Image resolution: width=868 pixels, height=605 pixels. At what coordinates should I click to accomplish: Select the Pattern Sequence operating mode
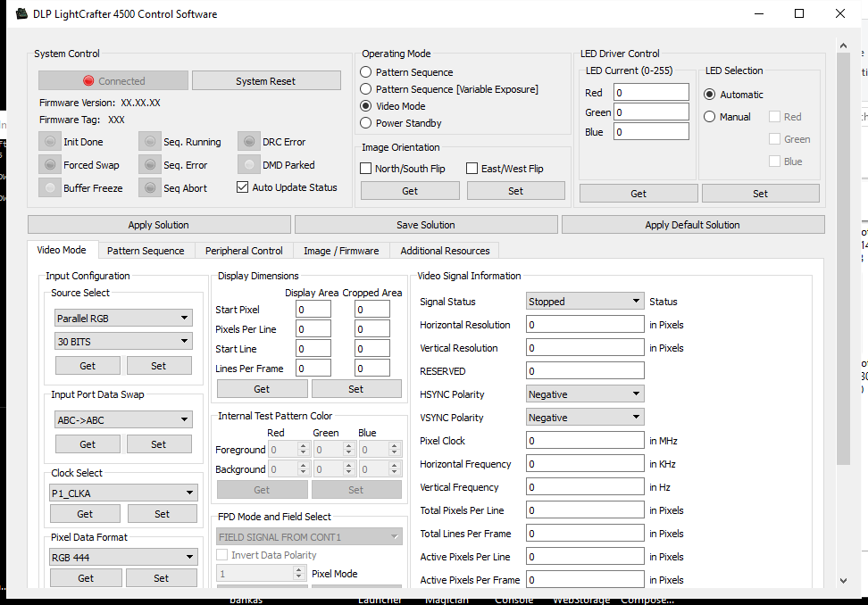coord(365,72)
